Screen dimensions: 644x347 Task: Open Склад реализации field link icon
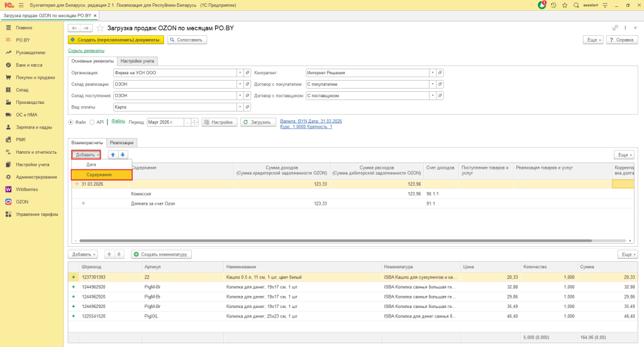point(247,84)
